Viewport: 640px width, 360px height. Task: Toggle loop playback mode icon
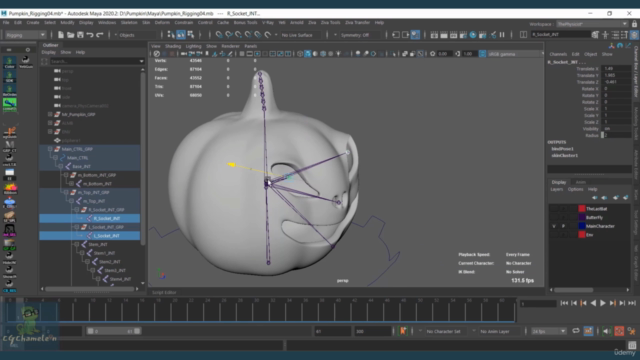(x=576, y=331)
